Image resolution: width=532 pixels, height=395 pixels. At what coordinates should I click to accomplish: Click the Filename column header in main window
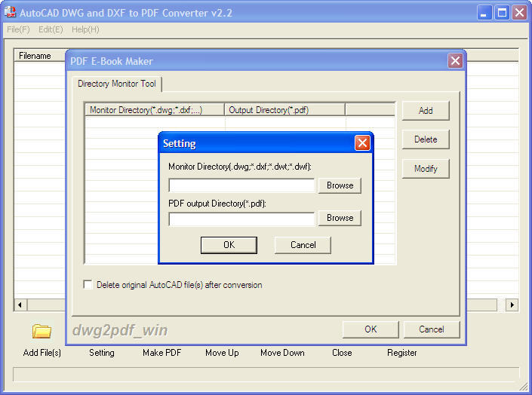tap(40, 56)
